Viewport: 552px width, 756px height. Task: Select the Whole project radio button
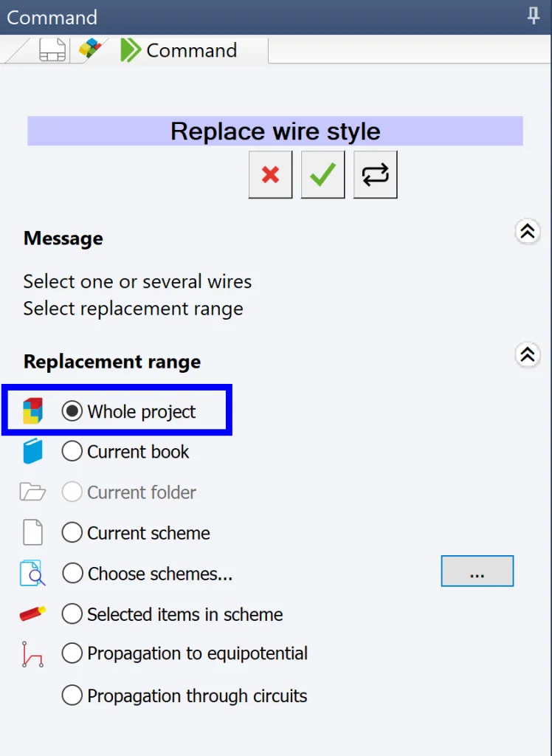(x=72, y=411)
